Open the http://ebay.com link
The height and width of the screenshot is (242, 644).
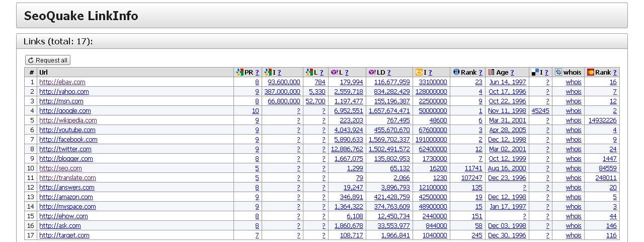coord(62,82)
